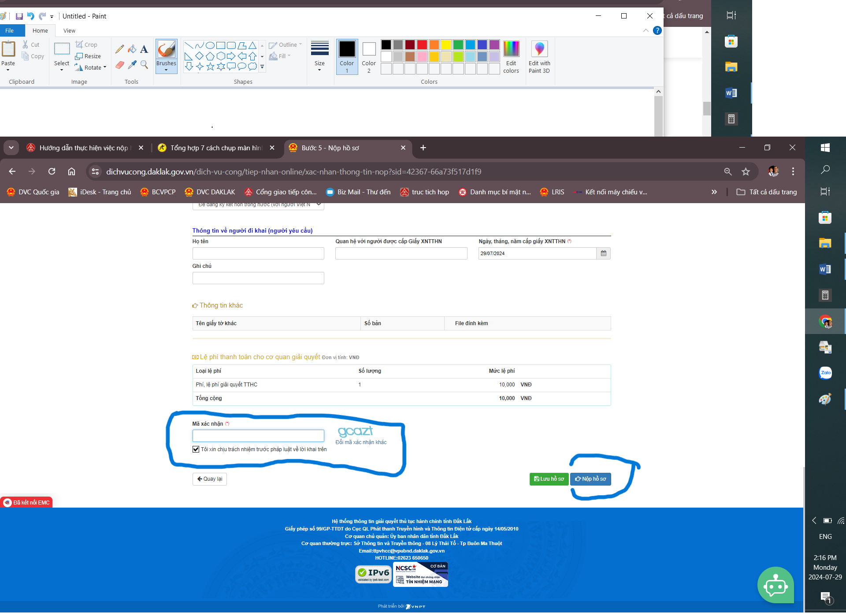Viewport: 846px width, 616px height.
Task: Click the browser address bar URL
Action: point(293,172)
